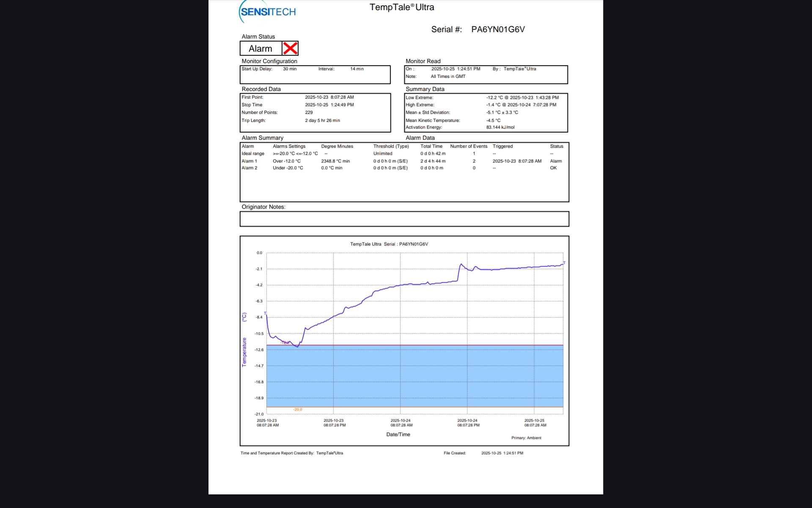Click the Alarm status box label
Viewport: 812px width, 508px height.
tap(260, 49)
